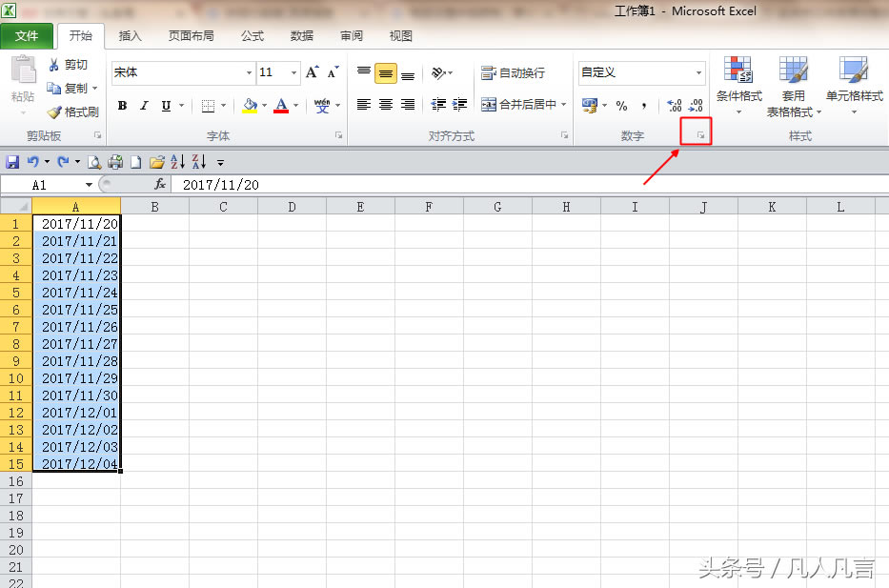Click Save in the Quick Access Toolbar
889x588 pixels.
(x=11, y=161)
